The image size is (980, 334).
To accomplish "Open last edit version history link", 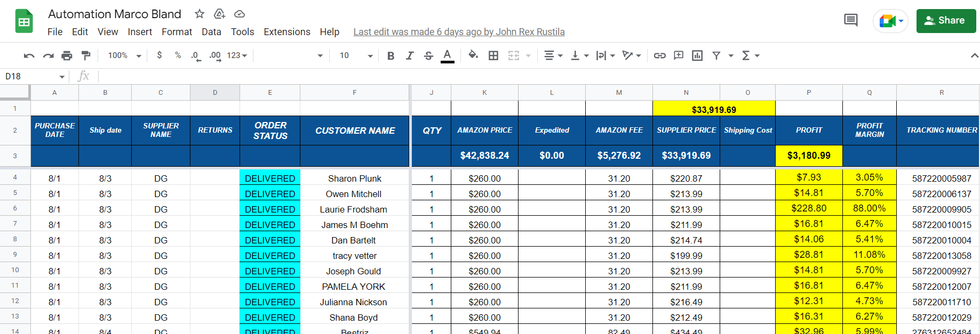I will [x=459, y=32].
